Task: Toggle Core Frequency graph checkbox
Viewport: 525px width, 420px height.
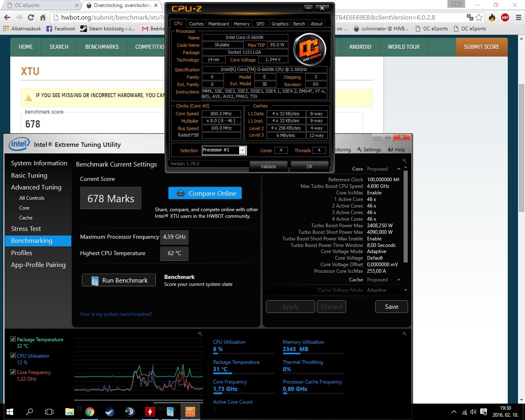Action: pyautogui.click(x=13, y=372)
